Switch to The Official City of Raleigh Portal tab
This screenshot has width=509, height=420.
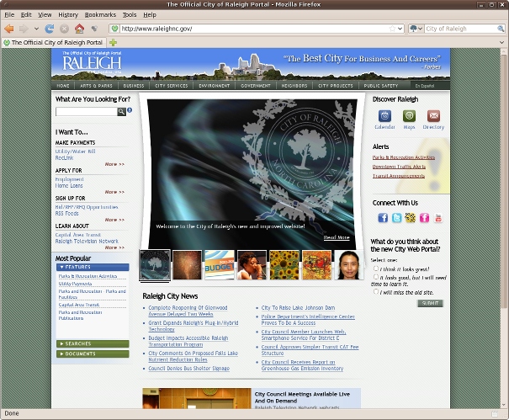[54, 43]
